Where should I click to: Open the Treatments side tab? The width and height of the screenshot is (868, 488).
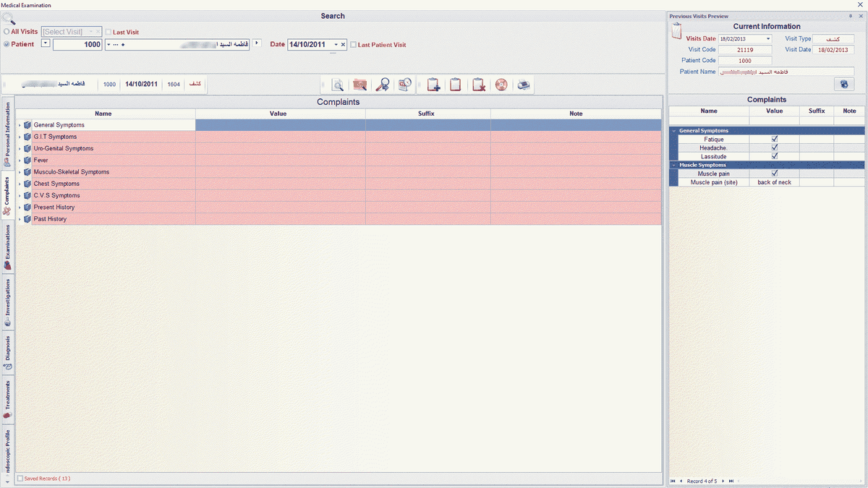(7, 398)
